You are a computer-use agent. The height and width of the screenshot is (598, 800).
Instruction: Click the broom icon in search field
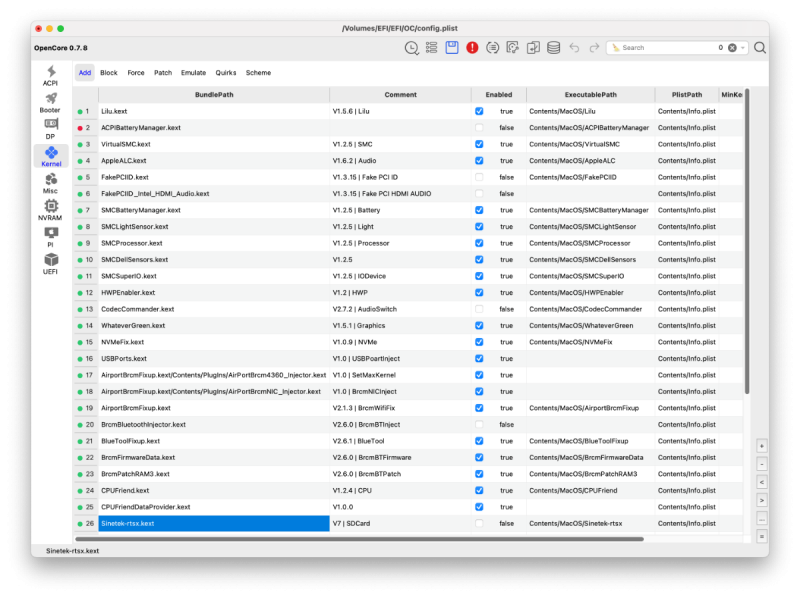coord(616,47)
